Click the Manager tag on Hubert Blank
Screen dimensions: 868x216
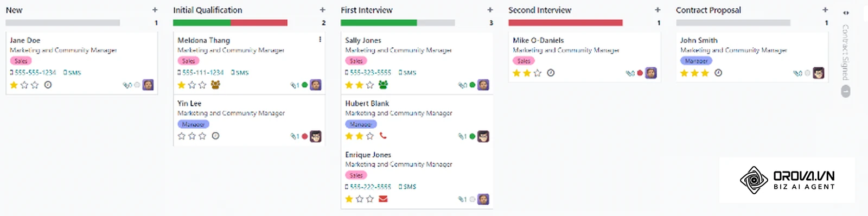(361, 124)
